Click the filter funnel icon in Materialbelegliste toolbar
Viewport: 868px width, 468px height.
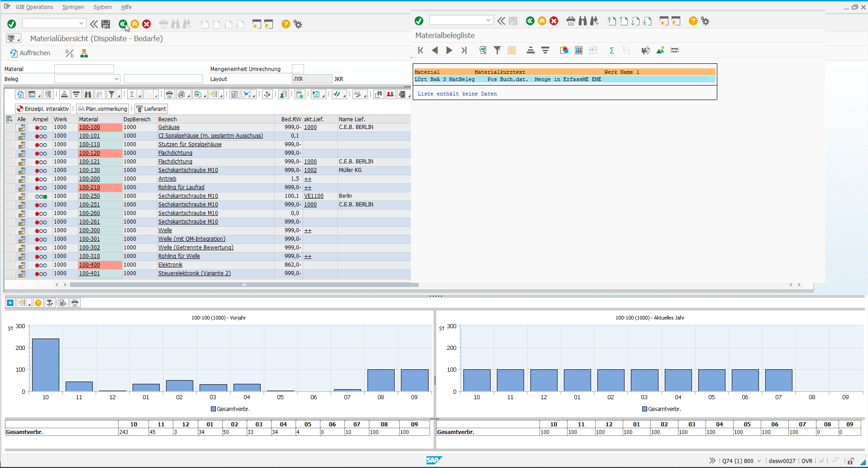pyautogui.click(x=497, y=50)
